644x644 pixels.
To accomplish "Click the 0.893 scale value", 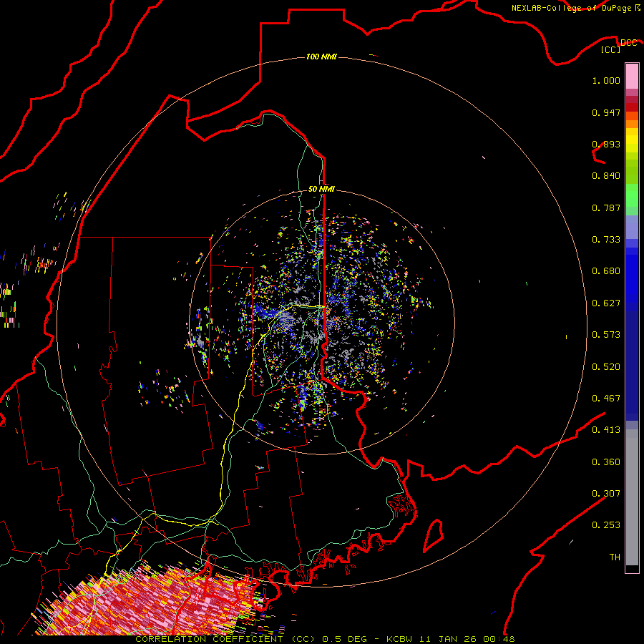I will tap(606, 144).
